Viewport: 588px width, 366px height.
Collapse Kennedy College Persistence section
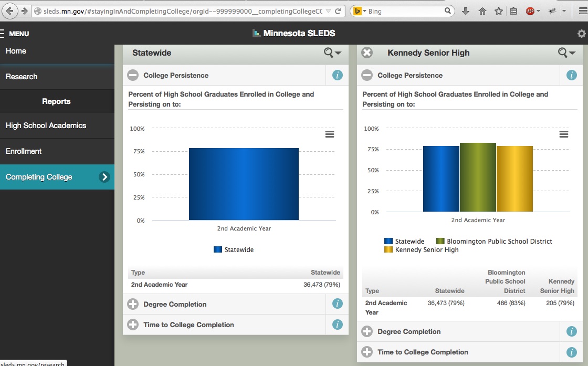coord(367,76)
